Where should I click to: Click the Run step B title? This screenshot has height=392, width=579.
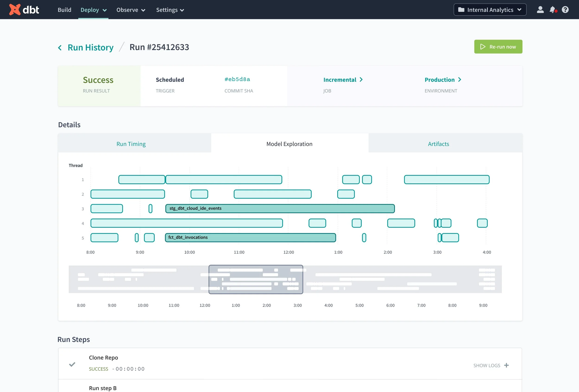click(x=103, y=388)
